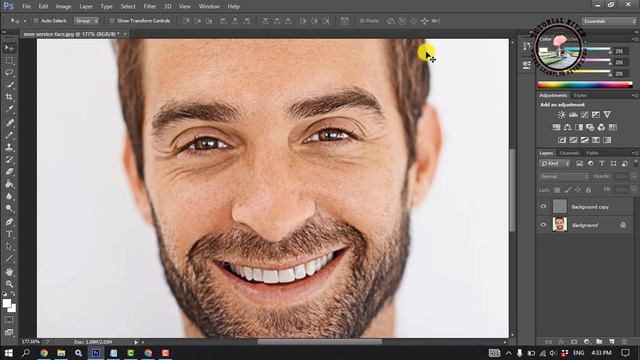Add a Hue/Saturation adjustment
The width and height of the screenshot is (640, 360).
tap(556, 127)
